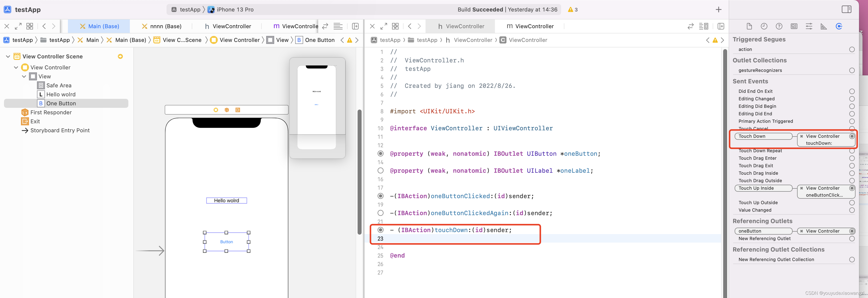This screenshot has height=298, width=868.
Task: Collapse the View Controller Scene disclosure triangle
Action: pos(8,57)
